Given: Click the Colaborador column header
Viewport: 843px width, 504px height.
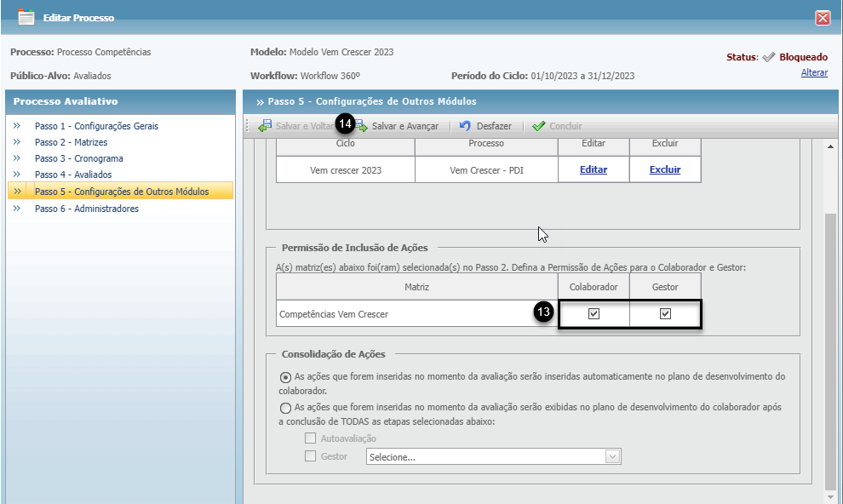Looking at the screenshot, I should 594,287.
